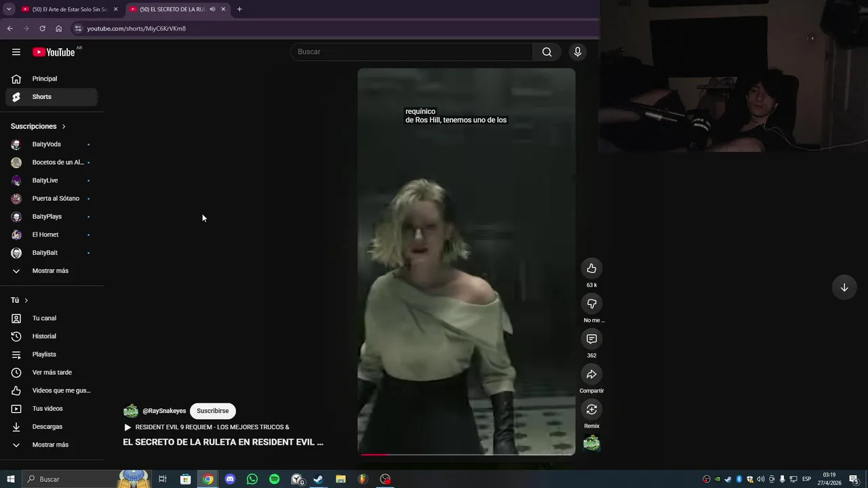Image resolution: width=868 pixels, height=488 pixels.
Task: Open the Remix option
Action: point(591,409)
